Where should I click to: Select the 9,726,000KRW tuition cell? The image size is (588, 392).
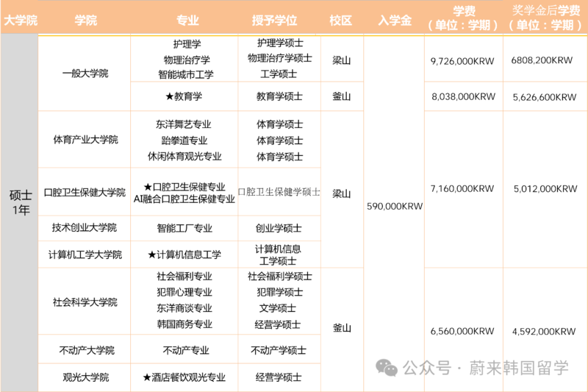464,59
